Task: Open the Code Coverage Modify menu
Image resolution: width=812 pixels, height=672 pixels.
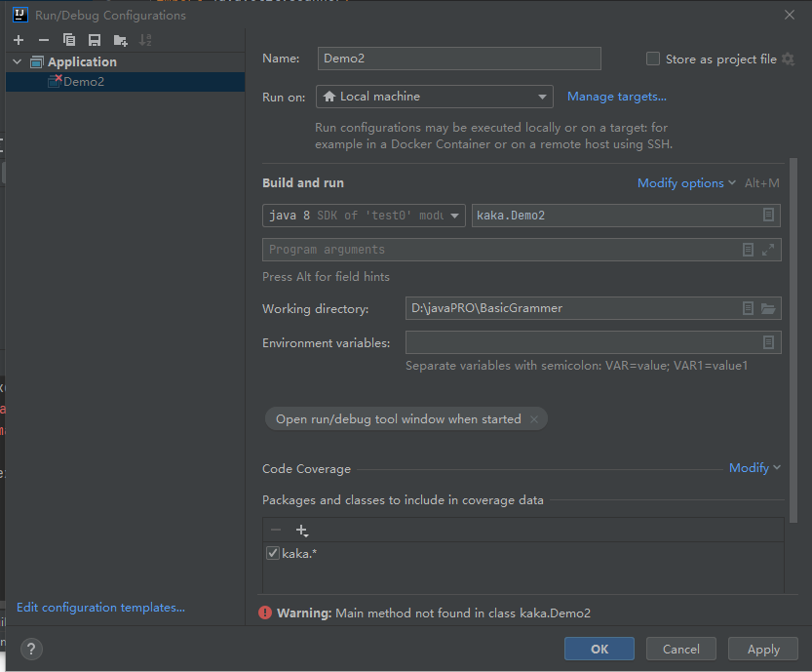Action: tap(754, 468)
